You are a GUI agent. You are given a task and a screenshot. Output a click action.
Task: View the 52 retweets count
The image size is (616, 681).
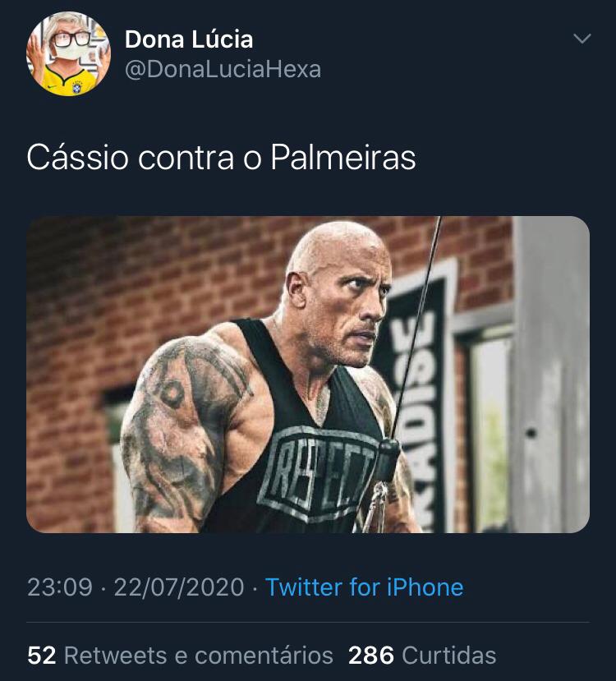(42, 656)
